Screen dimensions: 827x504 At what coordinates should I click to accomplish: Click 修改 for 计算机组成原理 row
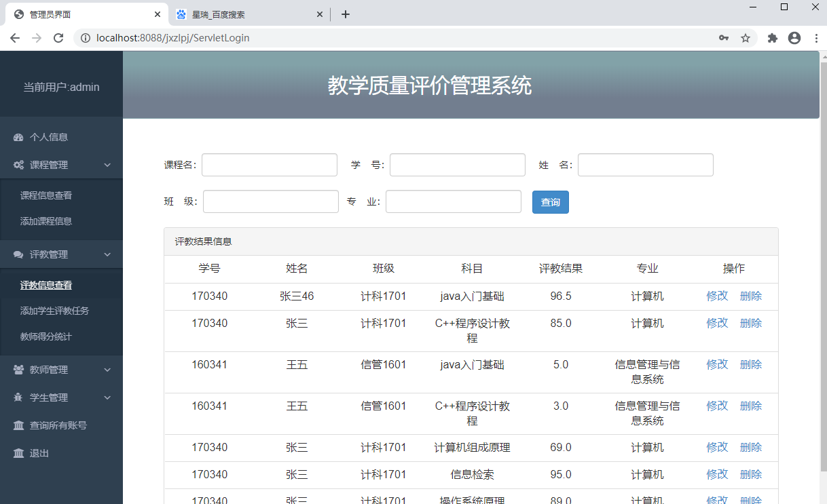pyautogui.click(x=717, y=447)
